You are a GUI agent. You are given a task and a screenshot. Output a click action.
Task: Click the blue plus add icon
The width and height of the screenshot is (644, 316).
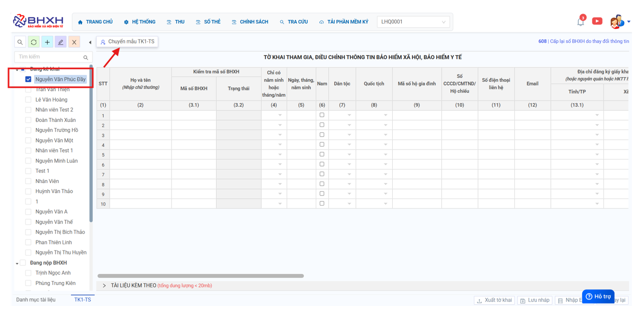click(47, 42)
